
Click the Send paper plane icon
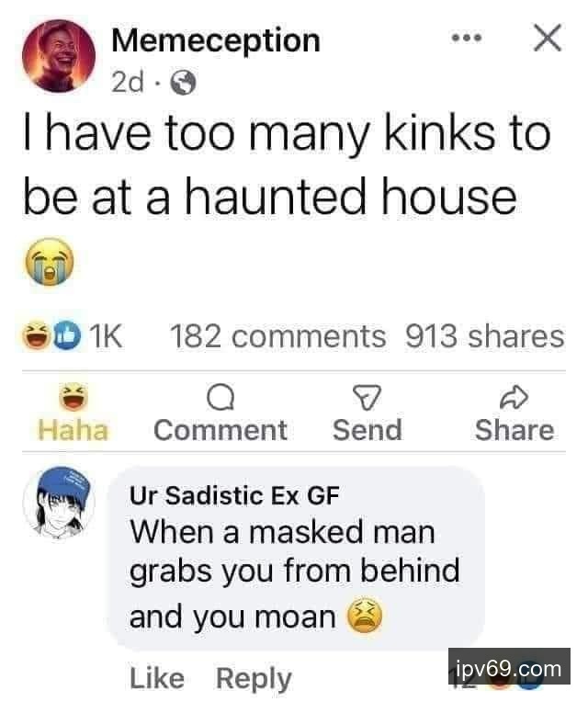coord(367,397)
